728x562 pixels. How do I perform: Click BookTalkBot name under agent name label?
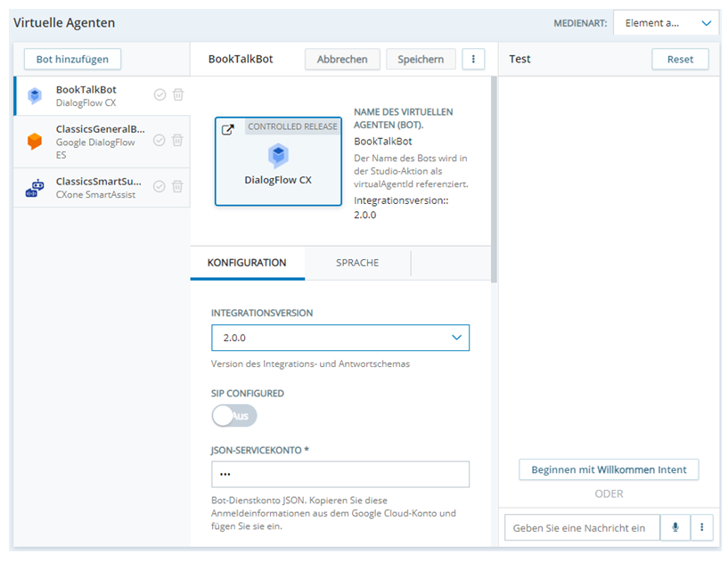(x=383, y=141)
